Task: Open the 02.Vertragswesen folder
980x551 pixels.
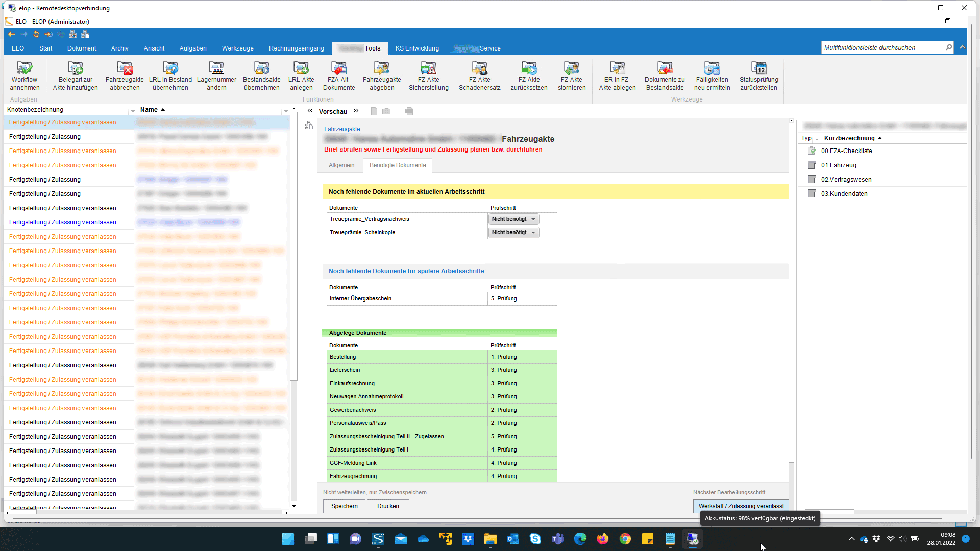Action: pos(846,180)
